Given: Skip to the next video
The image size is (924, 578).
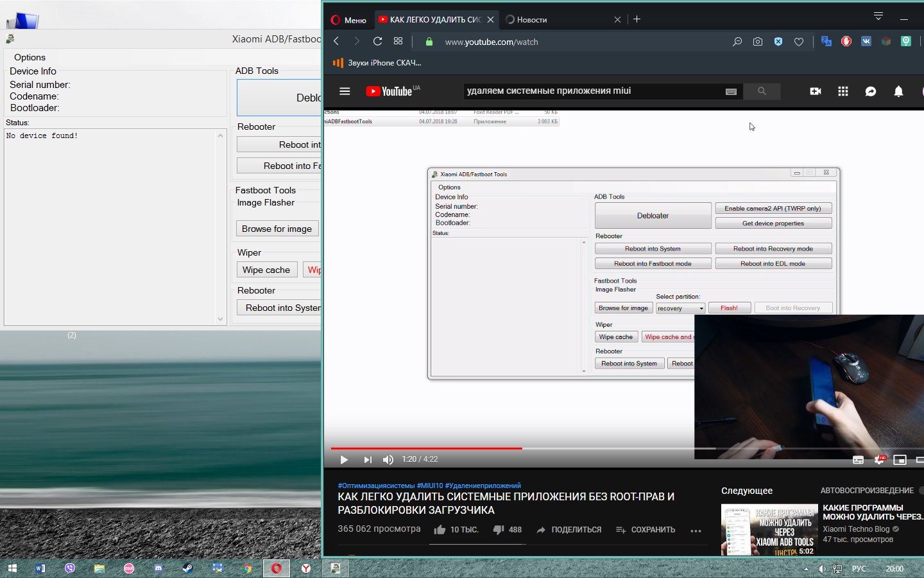Looking at the screenshot, I should click(367, 459).
